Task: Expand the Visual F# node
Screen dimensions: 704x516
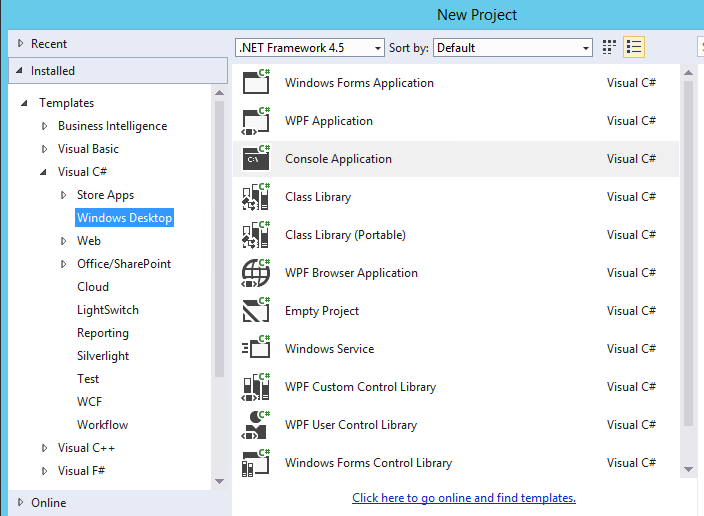Action: pos(44,471)
